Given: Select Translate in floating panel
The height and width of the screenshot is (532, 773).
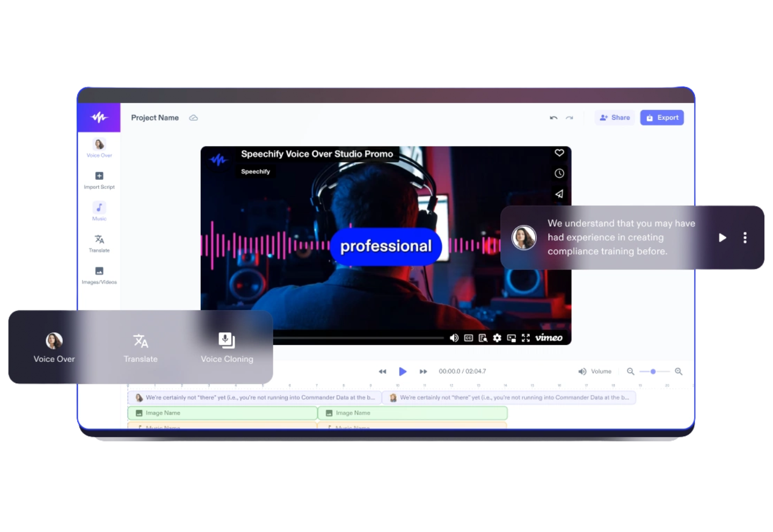Looking at the screenshot, I should pyautogui.click(x=141, y=347).
